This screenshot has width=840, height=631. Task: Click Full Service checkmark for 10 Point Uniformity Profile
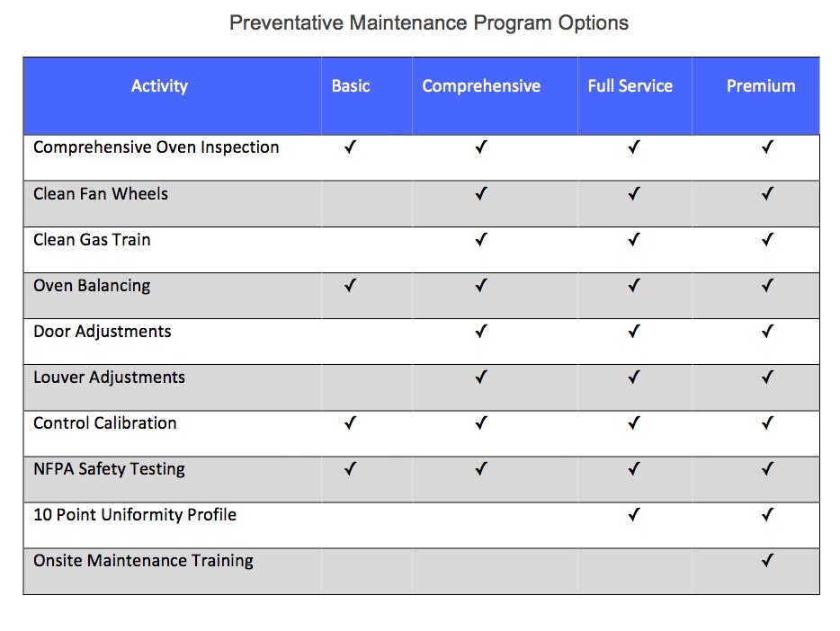click(x=634, y=515)
